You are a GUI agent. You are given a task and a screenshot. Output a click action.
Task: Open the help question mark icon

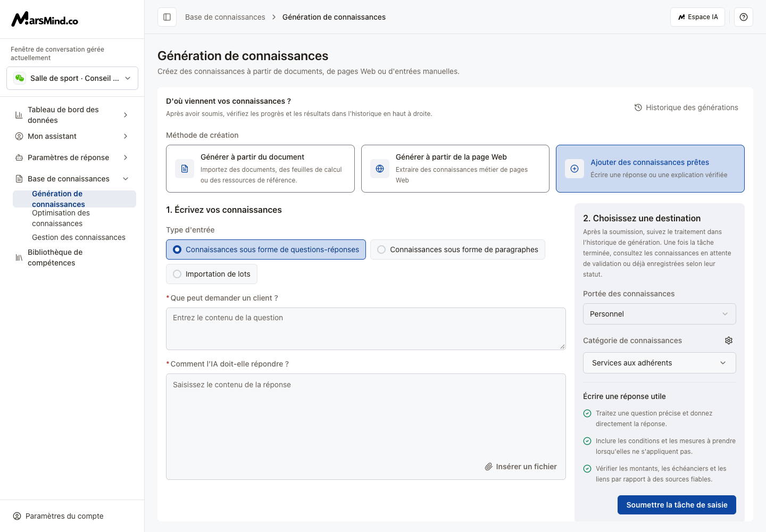pos(744,17)
